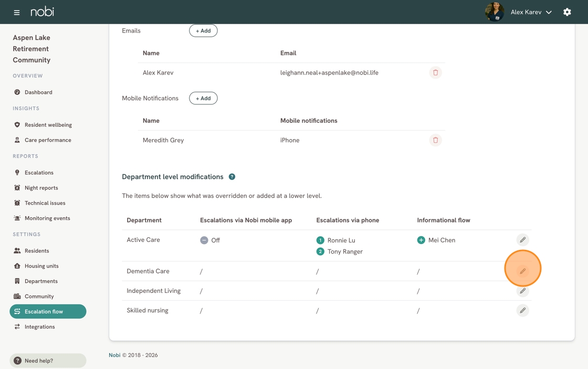Image resolution: width=588 pixels, height=369 pixels.
Task: Expand the Alex Karev user dropdown
Action: [531, 12]
